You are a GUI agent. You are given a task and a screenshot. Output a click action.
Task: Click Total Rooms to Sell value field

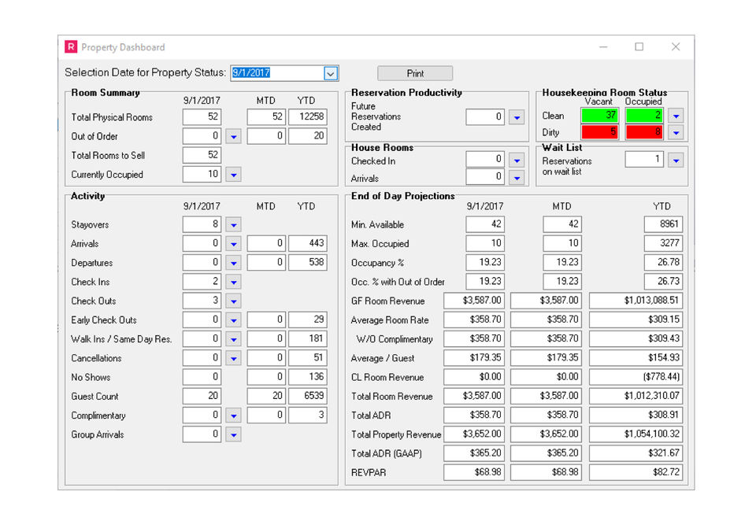202,155
